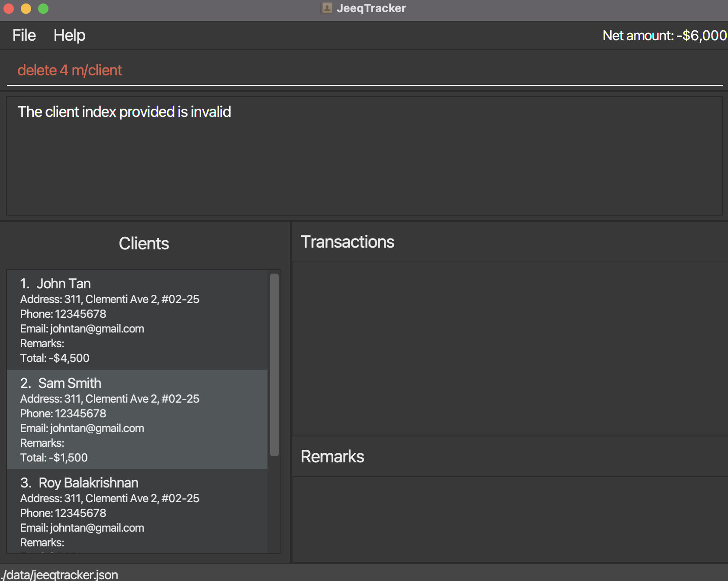Open the Help menu

(69, 36)
